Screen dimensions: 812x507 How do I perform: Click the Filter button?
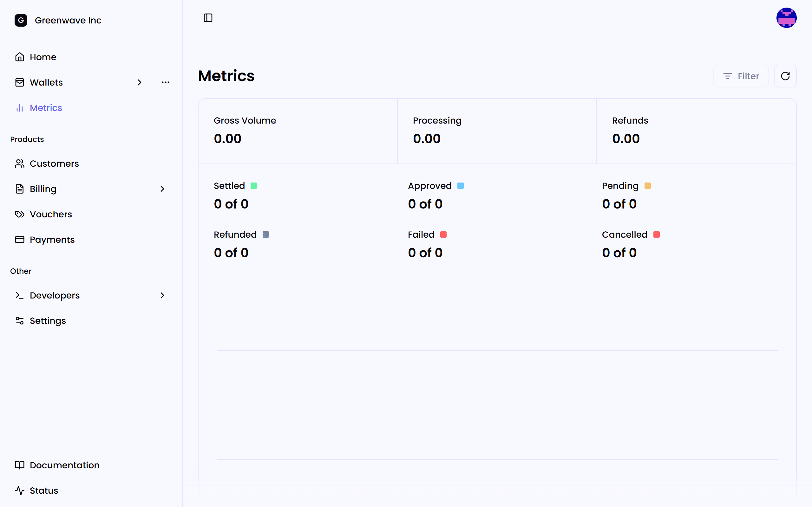(741, 76)
